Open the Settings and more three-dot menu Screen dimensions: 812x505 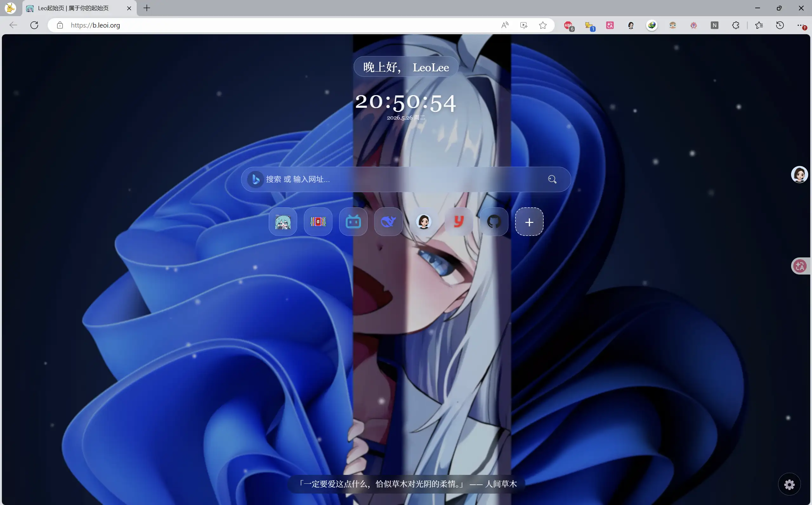(x=801, y=25)
